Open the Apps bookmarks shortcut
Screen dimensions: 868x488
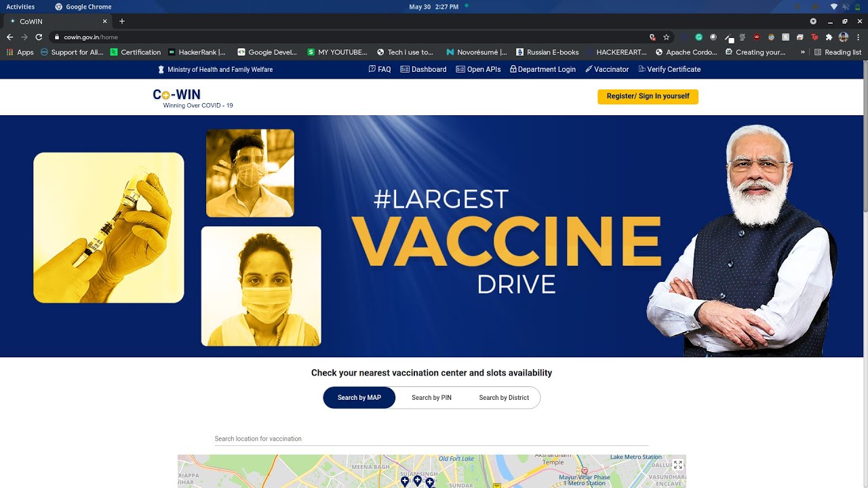(20, 52)
